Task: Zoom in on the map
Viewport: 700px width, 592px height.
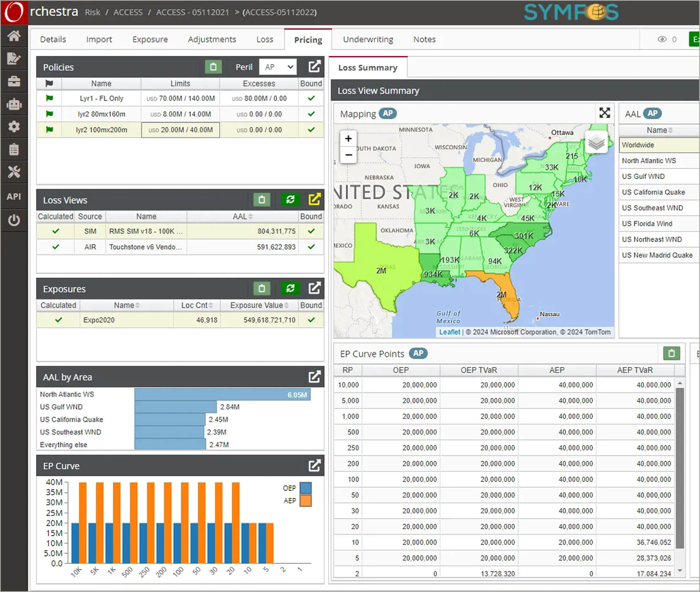Action: coord(348,139)
